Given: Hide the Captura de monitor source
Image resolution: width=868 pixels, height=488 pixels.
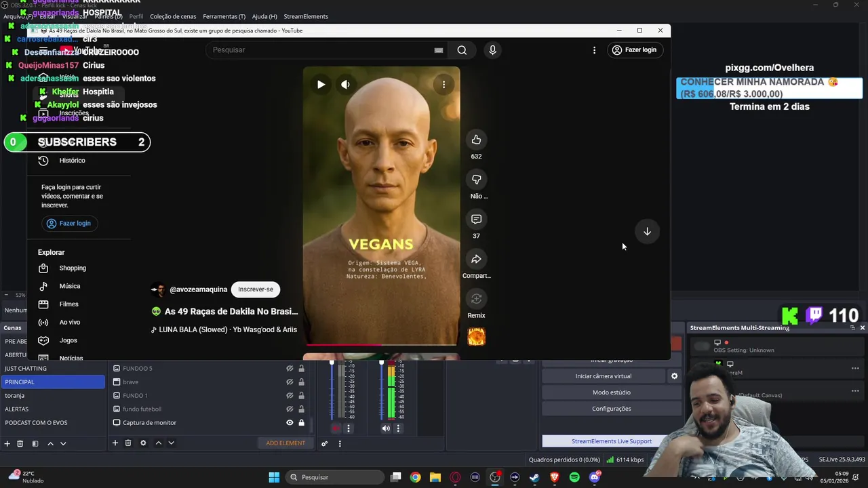Looking at the screenshot, I should [x=290, y=423].
